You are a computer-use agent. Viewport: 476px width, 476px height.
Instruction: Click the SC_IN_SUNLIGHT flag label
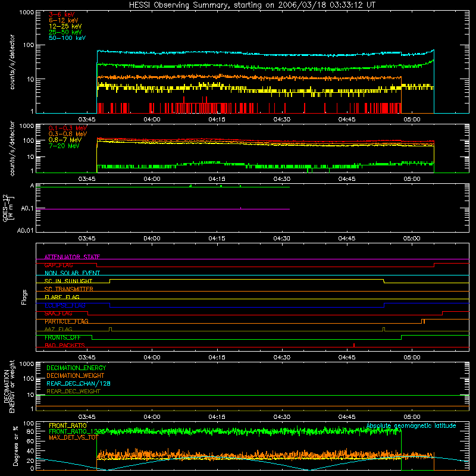pyautogui.click(x=68, y=281)
